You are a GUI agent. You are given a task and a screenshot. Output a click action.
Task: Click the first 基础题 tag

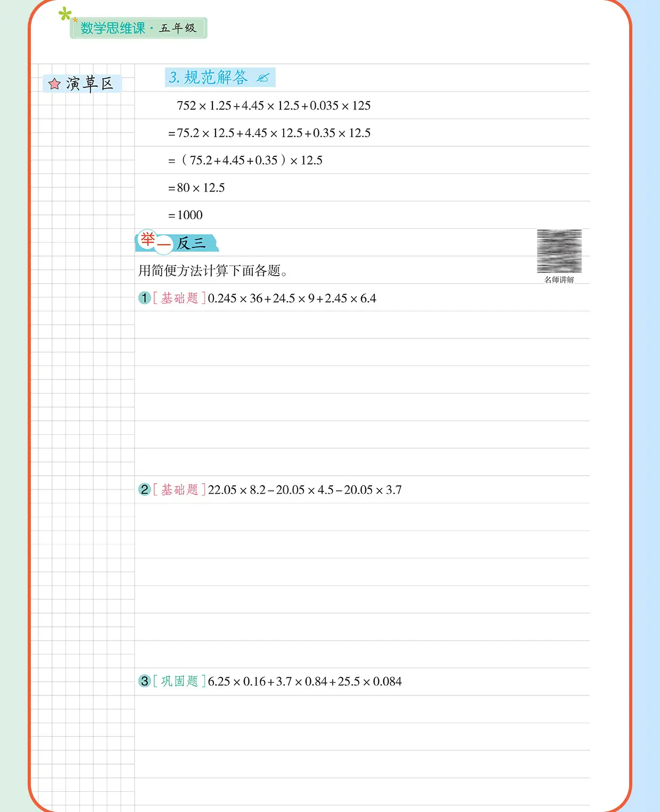pyautogui.click(x=179, y=298)
